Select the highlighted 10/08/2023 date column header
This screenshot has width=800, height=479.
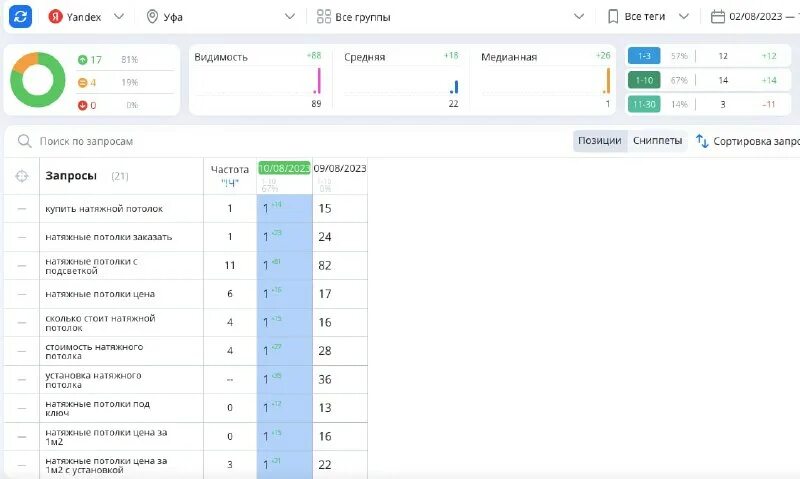pos(284,168)
